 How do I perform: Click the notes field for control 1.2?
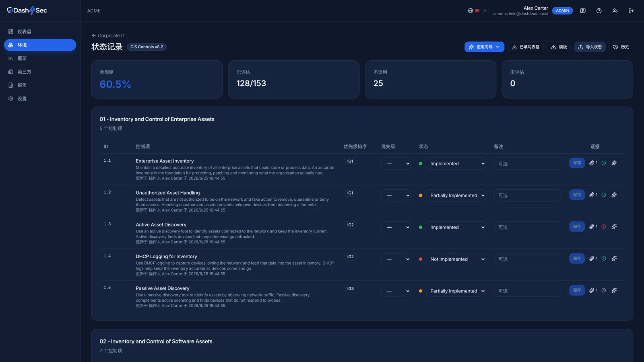tap(527, 195)
